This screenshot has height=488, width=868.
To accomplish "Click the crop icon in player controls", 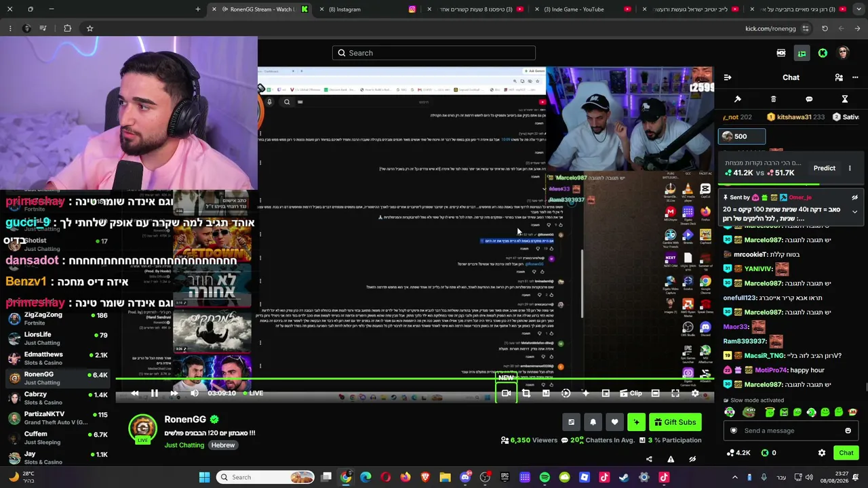I will pos(526,393).
